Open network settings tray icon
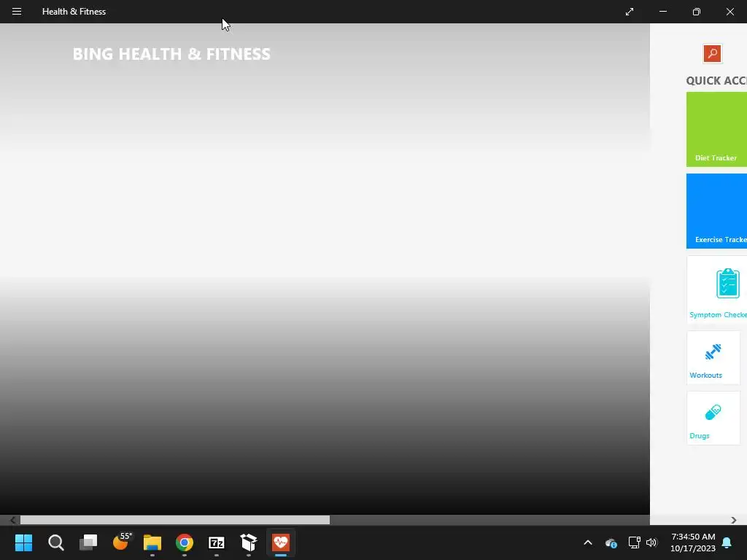The height and width of the screenshot is (560, 747). point(634,542)
